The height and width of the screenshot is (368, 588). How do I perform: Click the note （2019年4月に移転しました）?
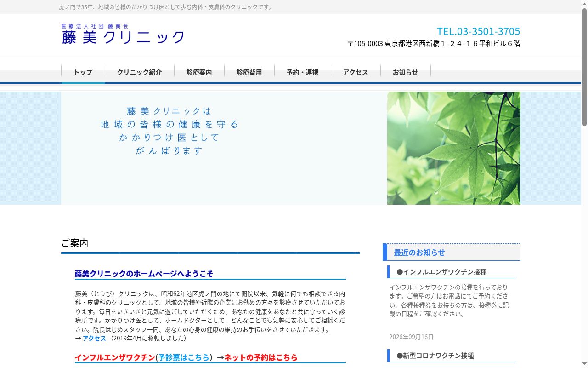[148, 338]
